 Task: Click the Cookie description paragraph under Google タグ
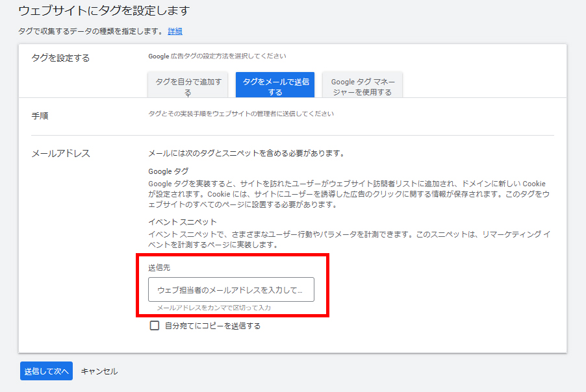coord(347,194)
